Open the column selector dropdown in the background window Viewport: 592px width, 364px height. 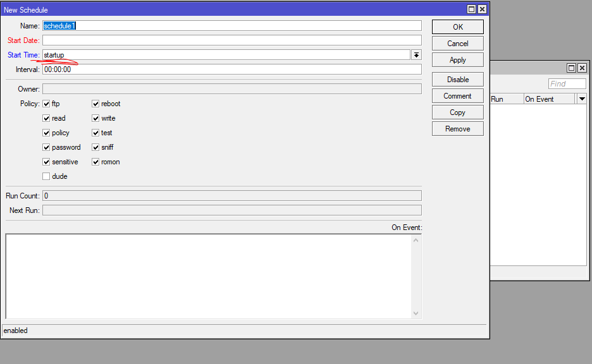582,99
